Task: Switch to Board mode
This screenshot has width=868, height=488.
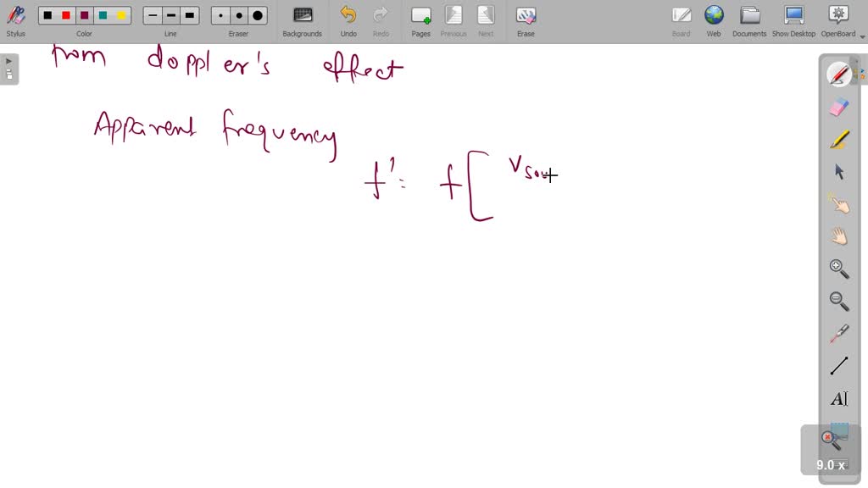Action: [x=681, y=21]
